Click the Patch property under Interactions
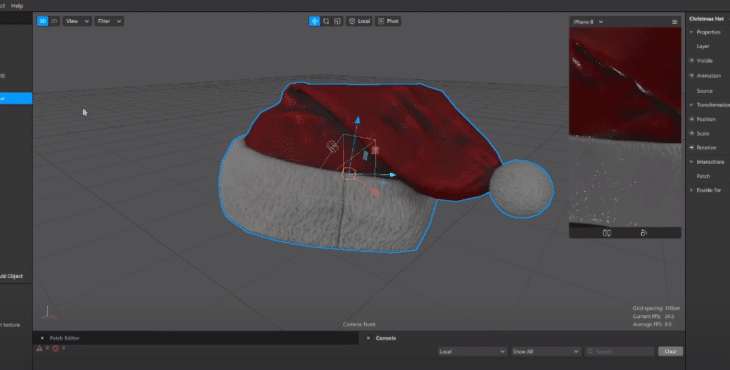This screenshot has height=370, width=730. [703, 176]
